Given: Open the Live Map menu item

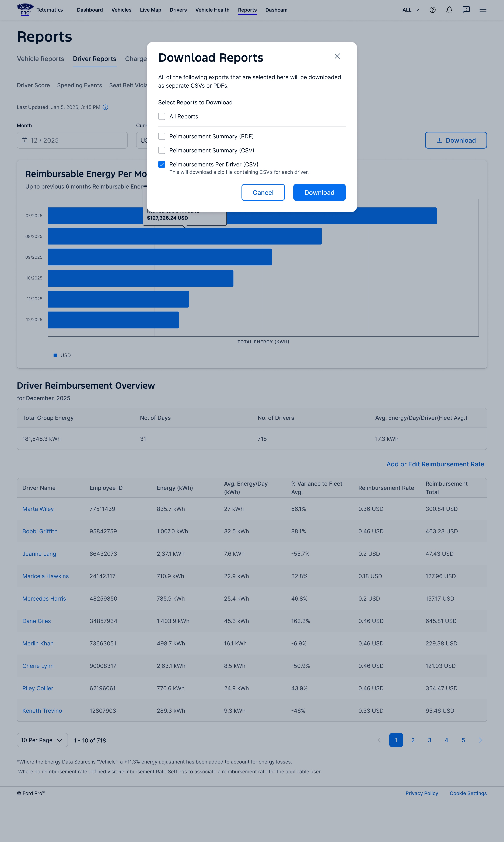Looking at the screenshot, I should click(150, 10).
